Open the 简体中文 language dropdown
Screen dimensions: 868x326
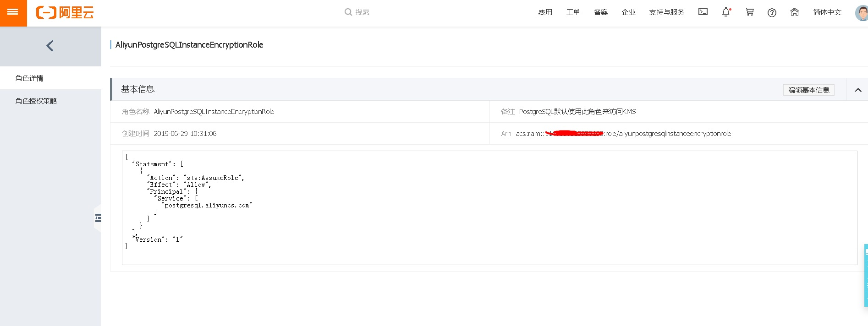point(827,12)
